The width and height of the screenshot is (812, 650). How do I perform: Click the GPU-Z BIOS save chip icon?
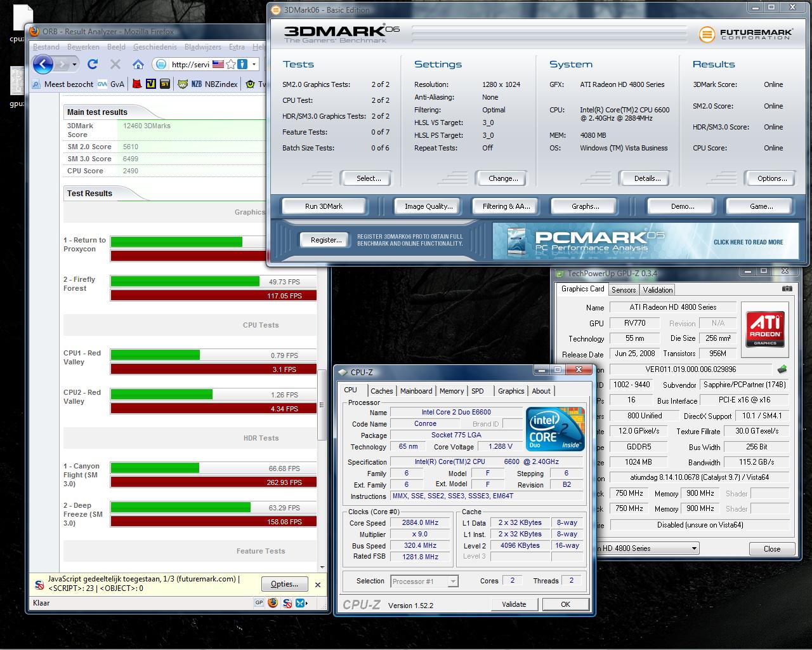tap(782, 369)
